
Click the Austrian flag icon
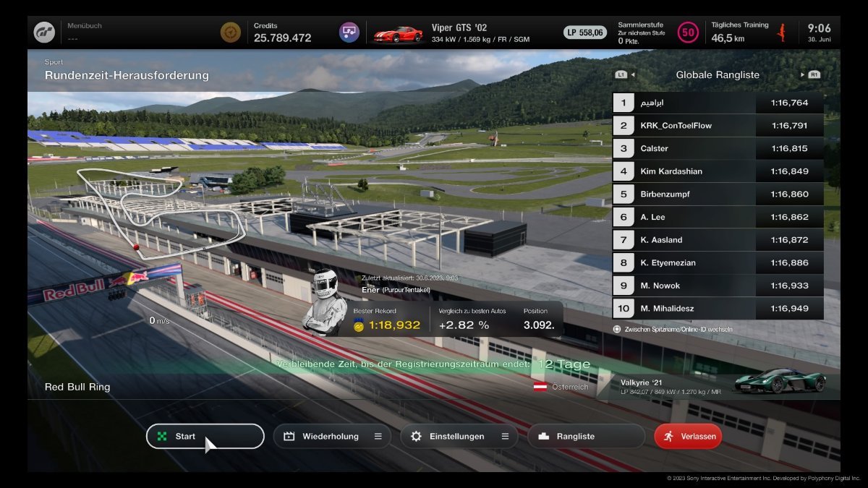pyautogui.click(x=540, y=387)
